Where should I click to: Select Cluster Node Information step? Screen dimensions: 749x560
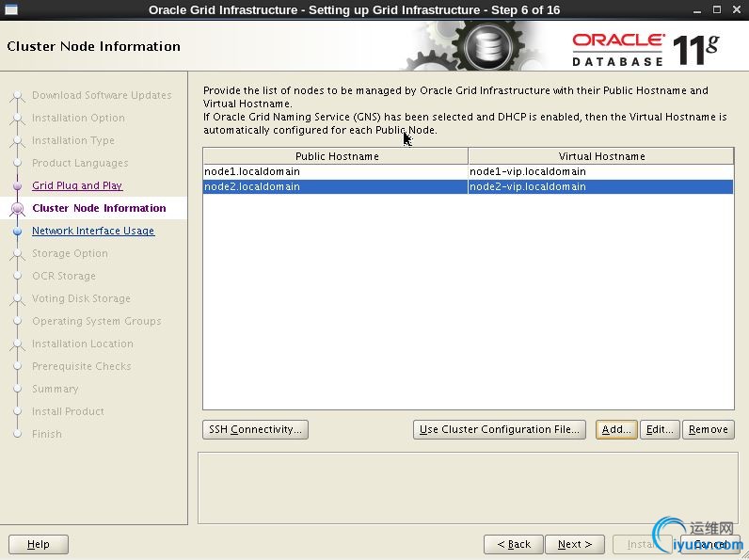pyautogui.click(x=100, y=208)
